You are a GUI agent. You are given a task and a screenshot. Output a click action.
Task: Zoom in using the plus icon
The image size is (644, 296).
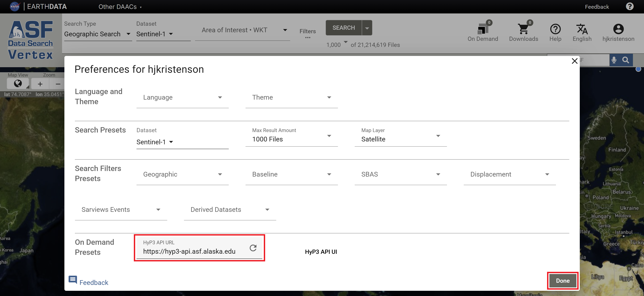coord(40,84)
